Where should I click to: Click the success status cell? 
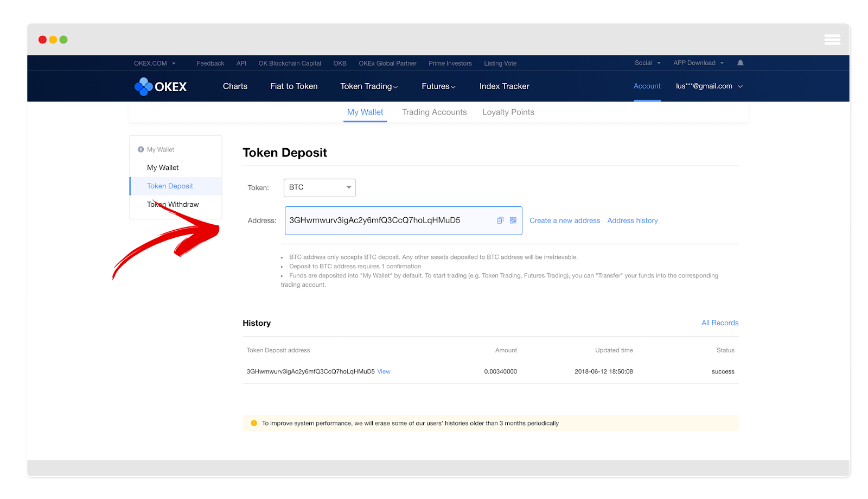(x=723, y=371)
